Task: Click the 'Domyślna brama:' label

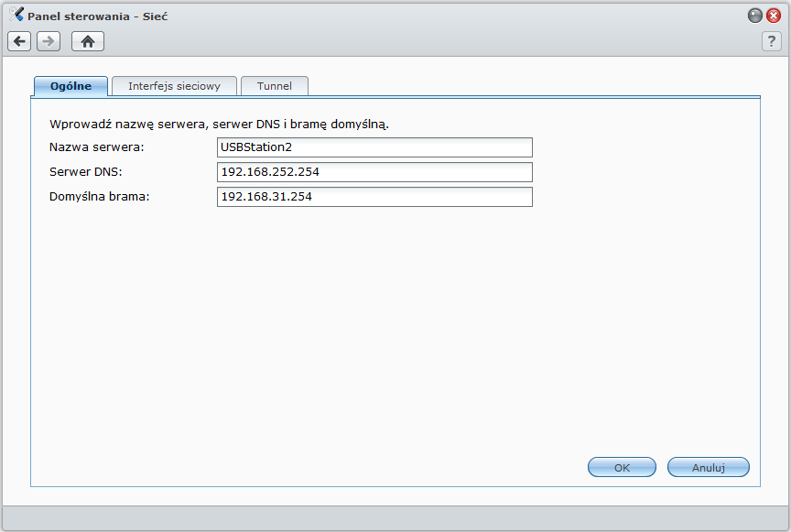Action: pos(100,196)
